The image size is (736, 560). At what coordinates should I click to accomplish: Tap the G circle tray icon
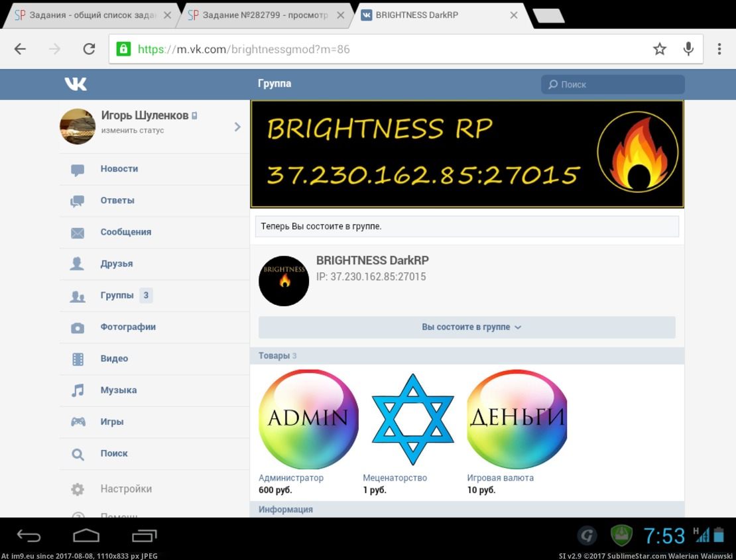point(587,535)
